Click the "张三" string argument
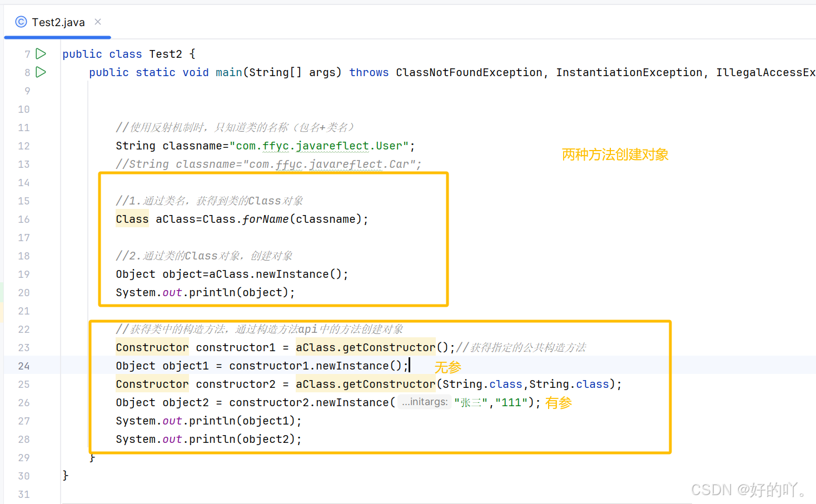Screen dimensions: 816x504 click(471, 403)
